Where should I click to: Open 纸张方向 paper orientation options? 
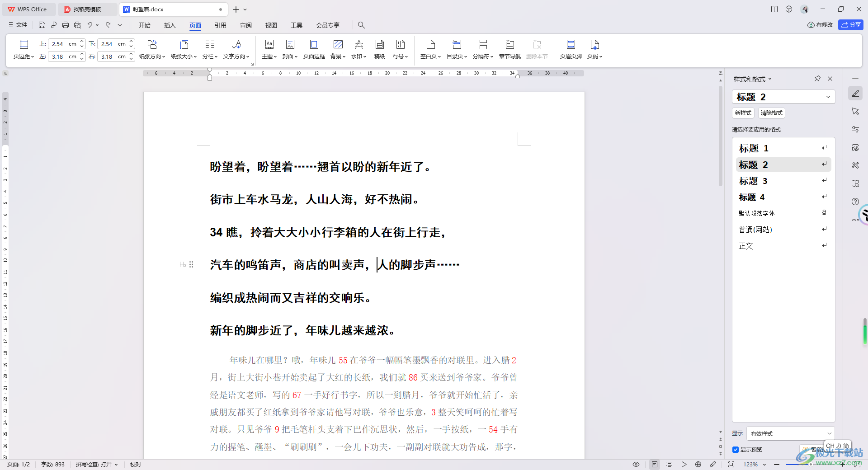coord(152,49)
